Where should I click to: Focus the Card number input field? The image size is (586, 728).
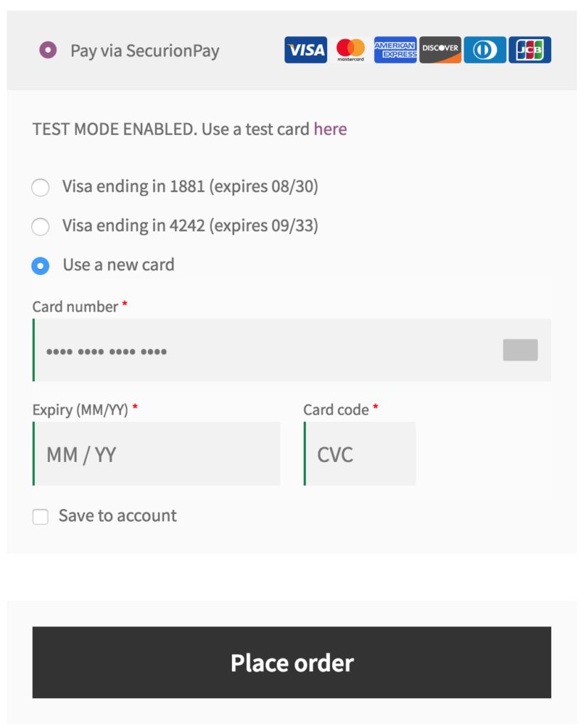point(292,350)
